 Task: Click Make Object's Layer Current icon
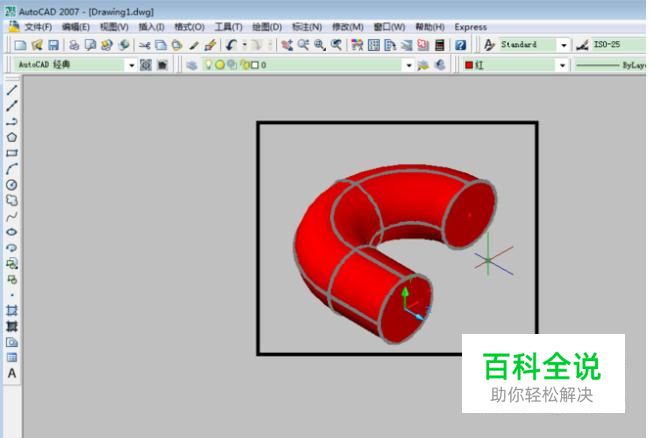(x=423, y=65)
